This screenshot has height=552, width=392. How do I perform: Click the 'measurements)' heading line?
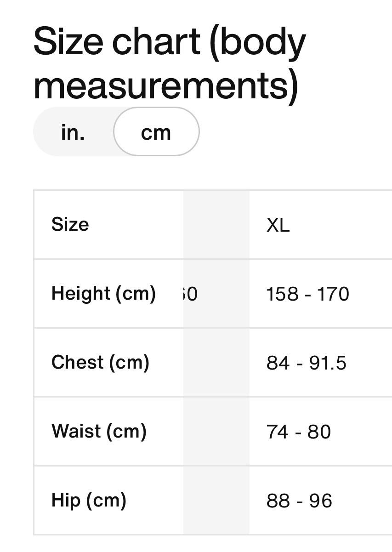tap(166, 85)
